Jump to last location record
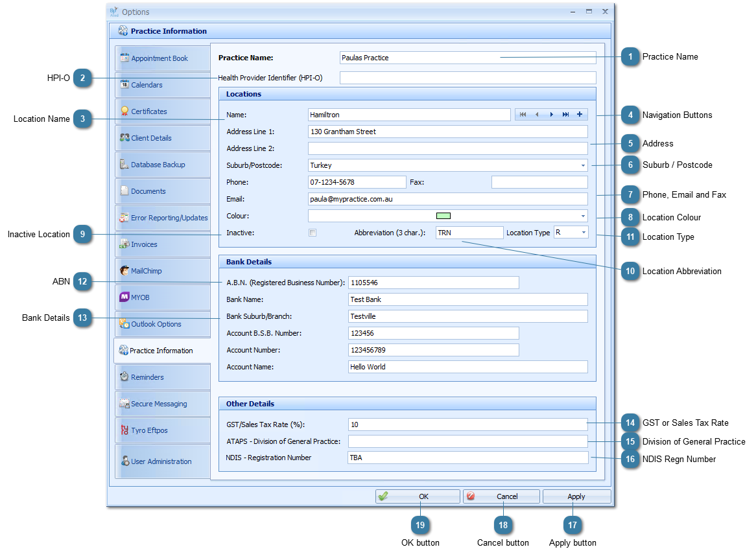Image resolution: width=756 pixels, height=558 pixels. coord(565,114)
